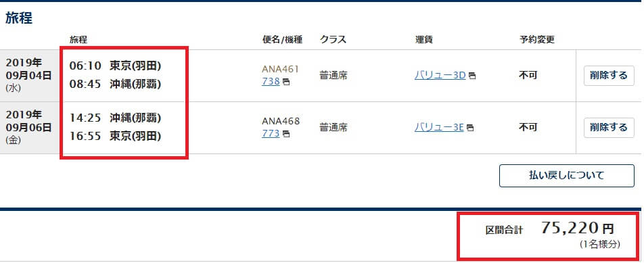This screenshot has height=263, width=644.
Task: Click the 06:10 東京(羽田) departure entry
Action: coord(115,66)
